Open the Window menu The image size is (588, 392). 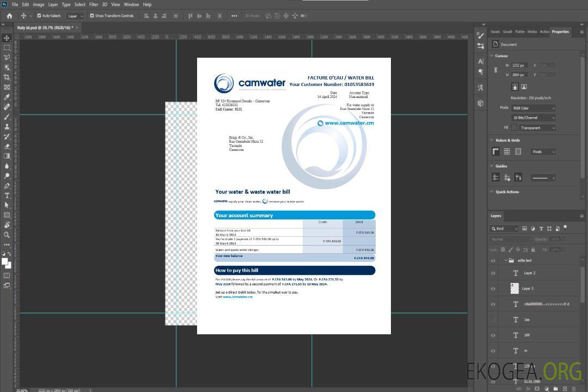tap(131, 4)
